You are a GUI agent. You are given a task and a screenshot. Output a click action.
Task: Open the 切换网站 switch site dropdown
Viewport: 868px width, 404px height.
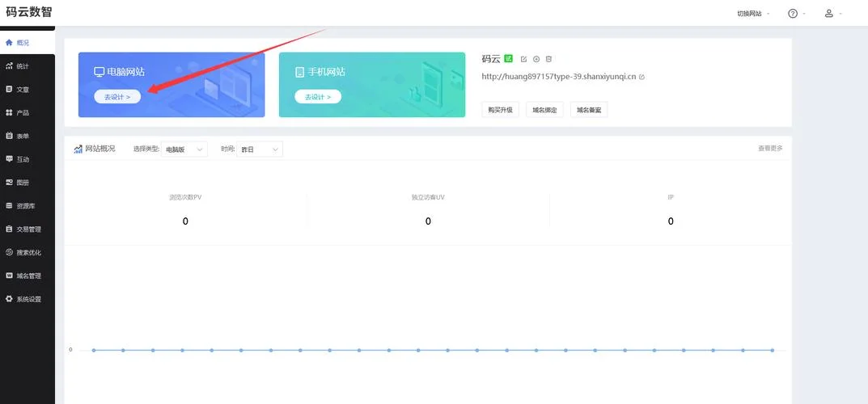coord(753,13)
